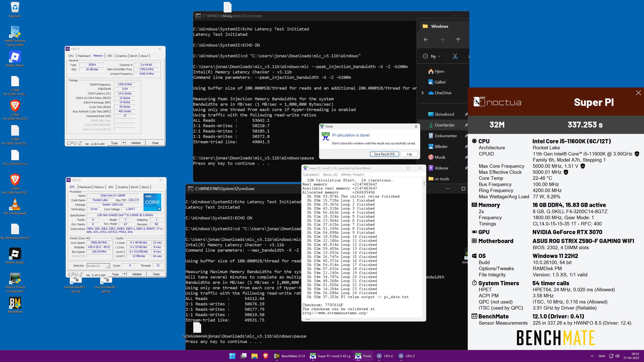Click the DAN language indicator in the tray
The height and width of the screenshot is (362, 644).
coord(602,356)
